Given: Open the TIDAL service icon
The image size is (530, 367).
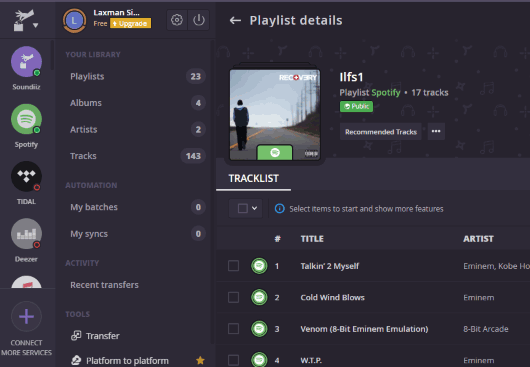Looking at the screenshot, I should 26,176.
